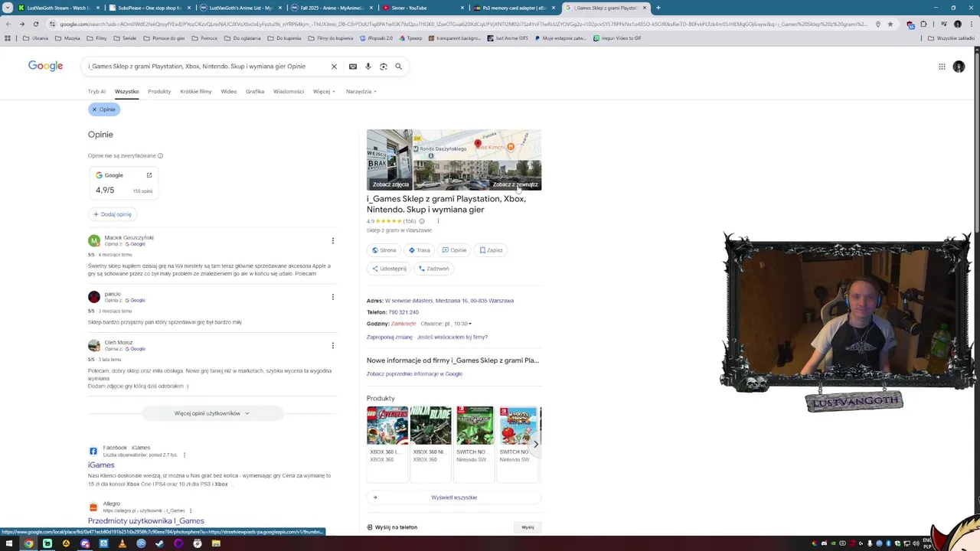The width and height of the screenshot is (980, 551).
Task: Share the business with Udostępnij
Action: (389, 269)
